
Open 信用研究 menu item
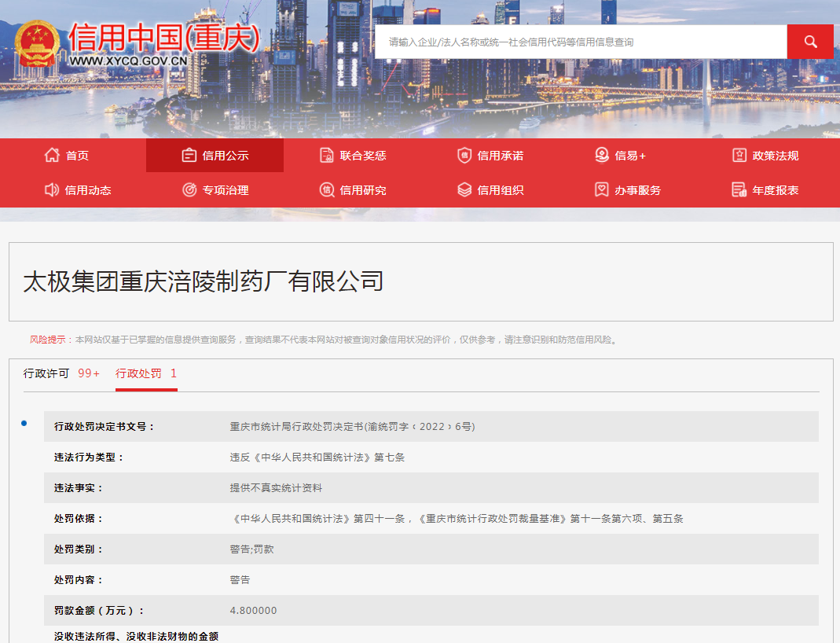click(x=363, y=190)
